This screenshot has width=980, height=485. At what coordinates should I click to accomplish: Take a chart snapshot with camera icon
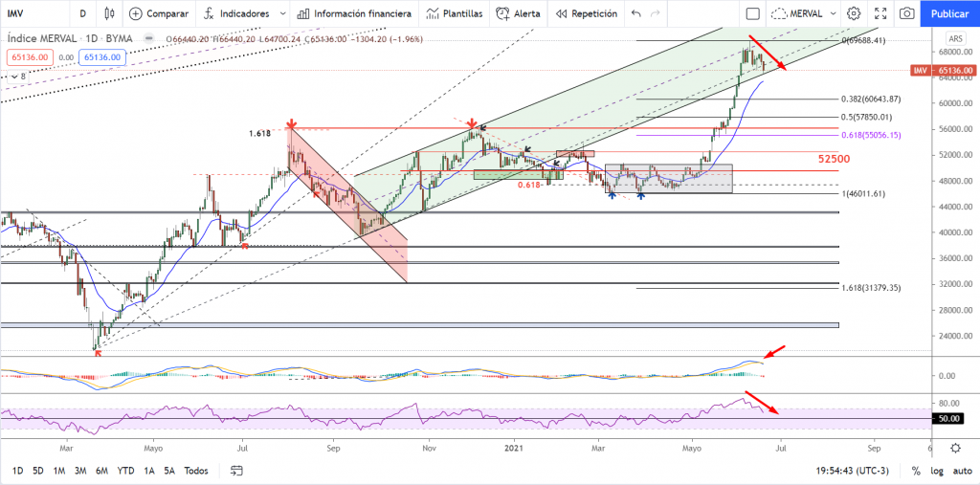[x=907, y=13]
